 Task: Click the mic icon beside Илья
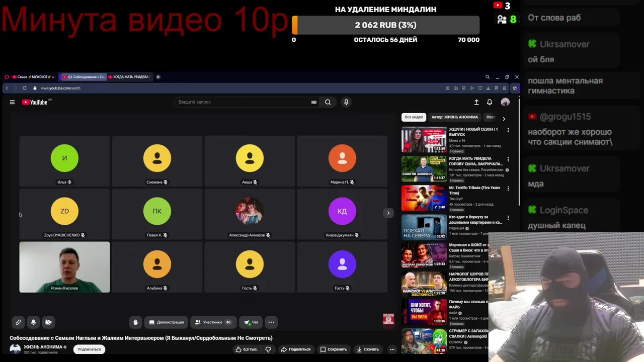tap(69, 182)
